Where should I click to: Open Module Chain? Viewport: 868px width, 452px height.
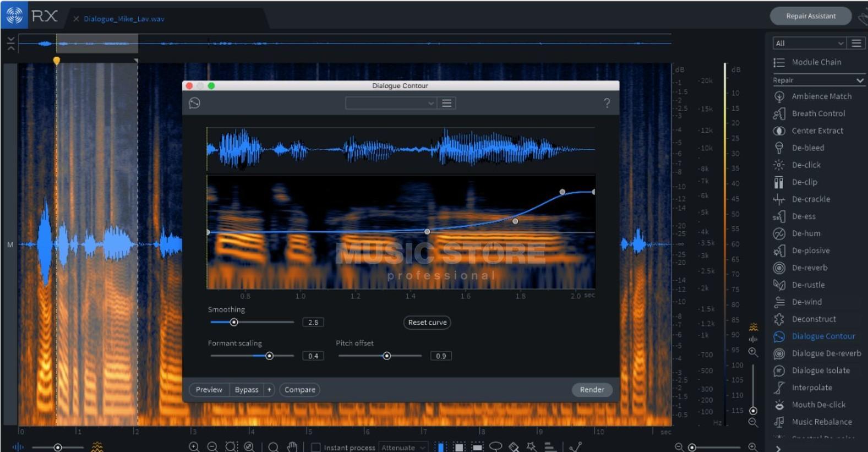(807, 62)
